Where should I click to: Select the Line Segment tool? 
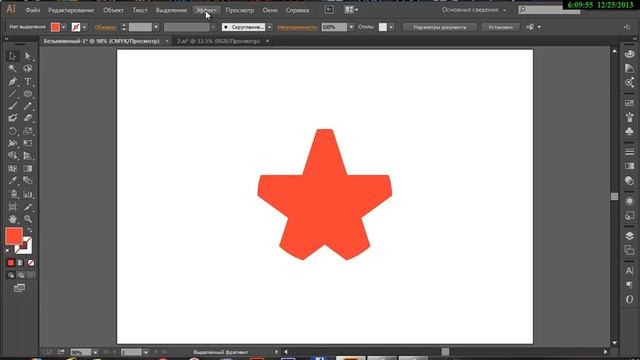coord(12,94)
